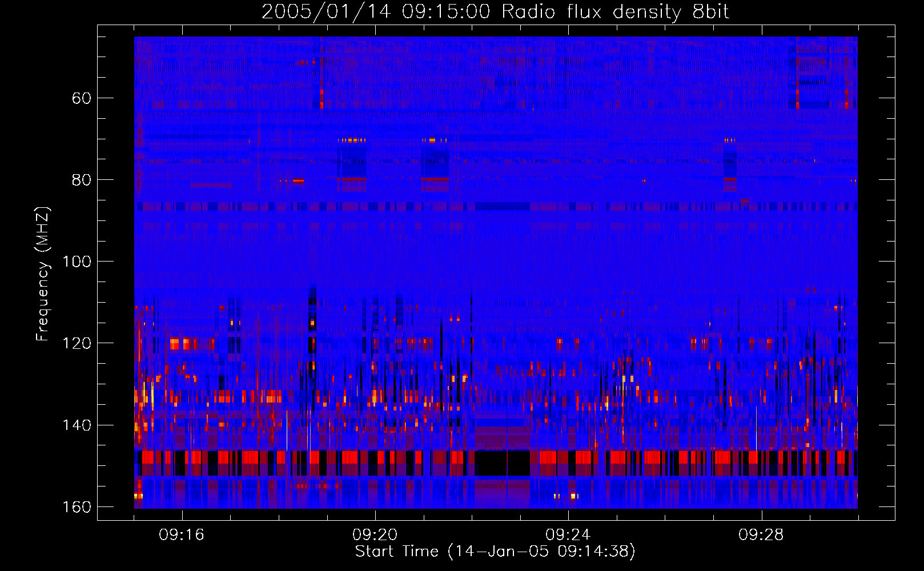Screen dimensions: 924x571
Task: Click the 'Frequency (MHZ)' y-axis label
Action: click(x=43, y=274)
